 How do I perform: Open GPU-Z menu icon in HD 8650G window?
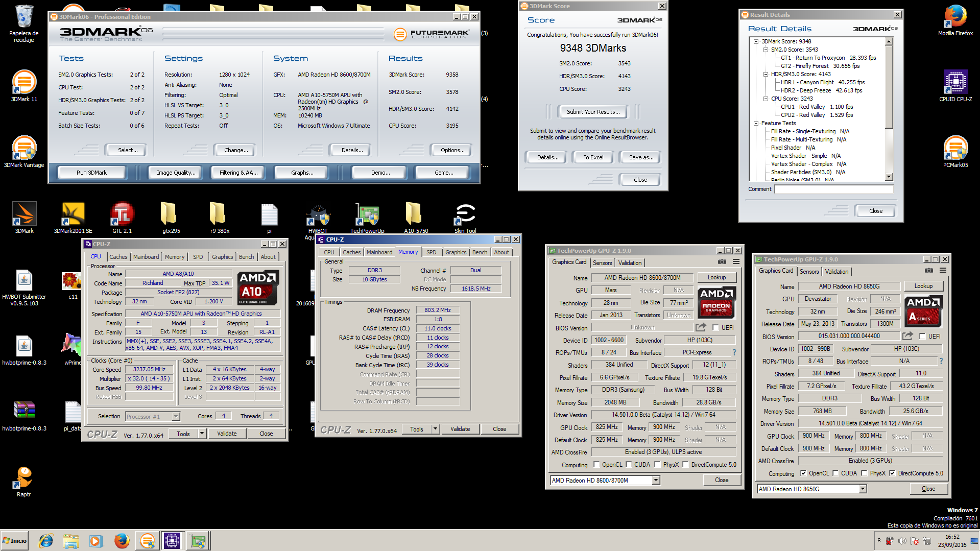coord(943,271)
